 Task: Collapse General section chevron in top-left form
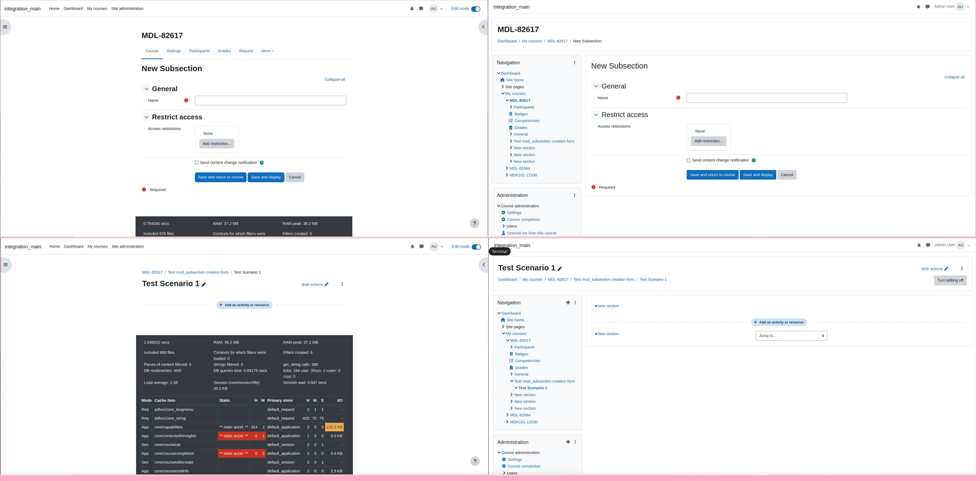click(147, 89)
